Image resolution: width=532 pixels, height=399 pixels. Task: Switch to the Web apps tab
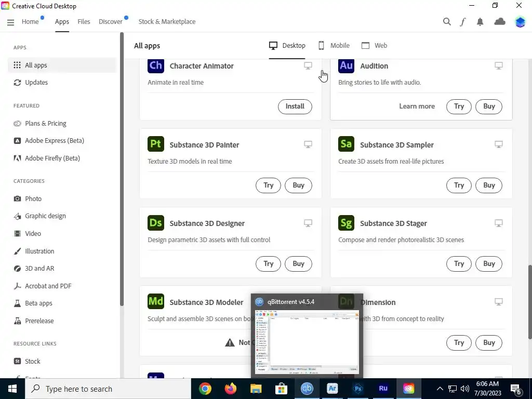[374, 46]
